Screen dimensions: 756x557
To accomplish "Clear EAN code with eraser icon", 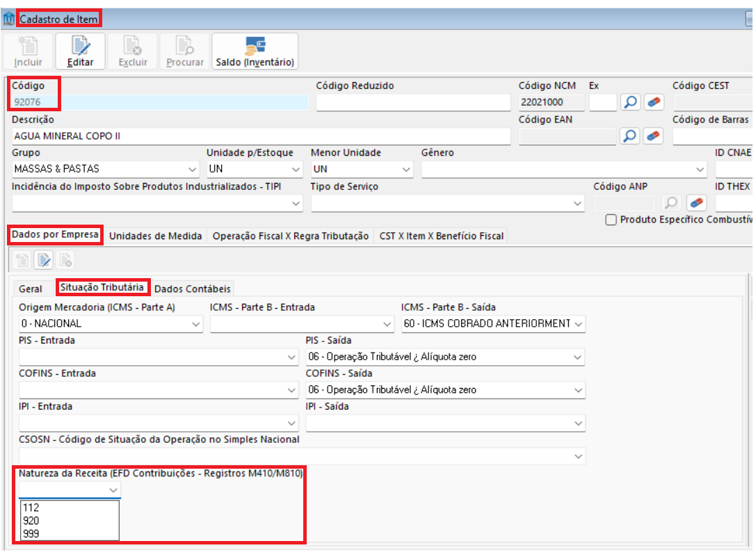I will 654,136.
